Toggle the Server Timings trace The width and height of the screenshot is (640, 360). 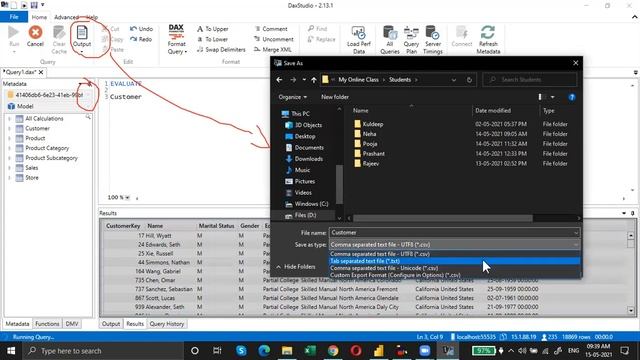(x=433, y=40)
